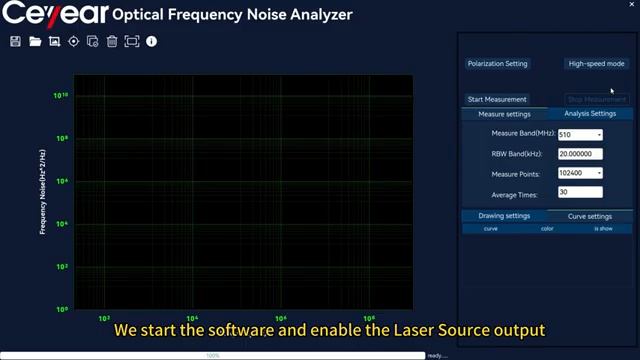Viewport: 640px width, 360px height.
Task: Expand the Measure Band dropdown arrow
Action: 599,135
